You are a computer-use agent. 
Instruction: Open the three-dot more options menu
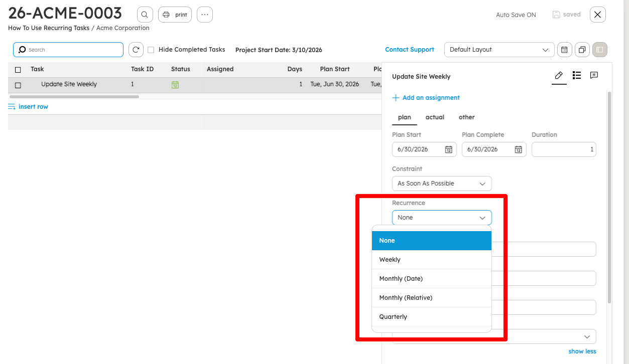(205, 15)
